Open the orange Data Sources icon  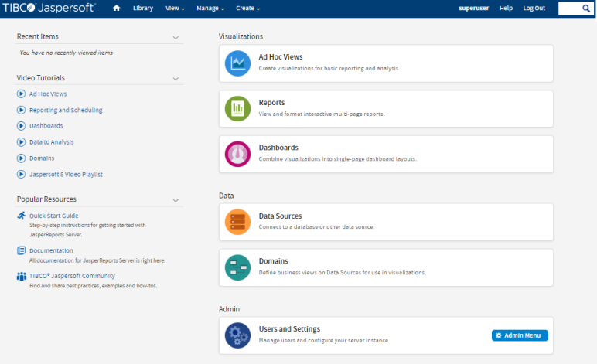coord(237,222)
